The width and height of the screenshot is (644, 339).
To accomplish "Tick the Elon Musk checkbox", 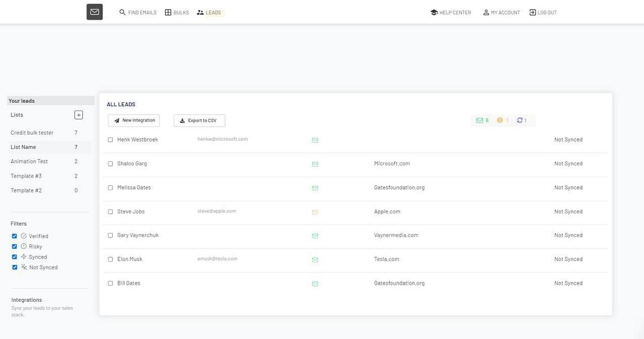I will pos(110,259).
